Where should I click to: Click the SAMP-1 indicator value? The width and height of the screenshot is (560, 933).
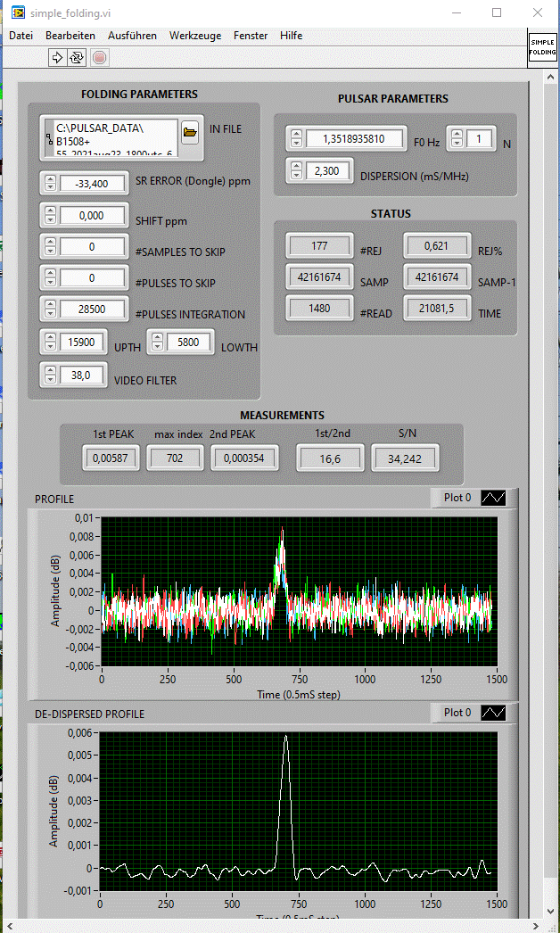(x=438, y=277)
